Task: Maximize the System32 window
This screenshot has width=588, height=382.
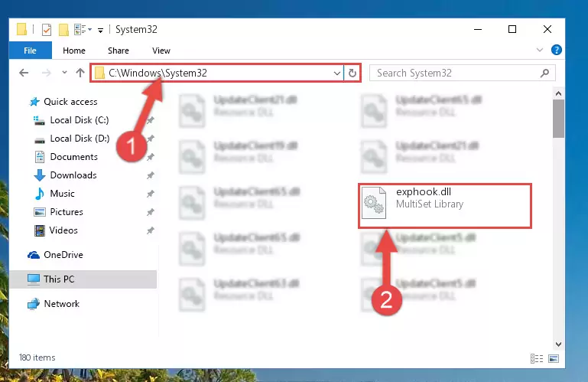Action: click(x=512, y=29)
